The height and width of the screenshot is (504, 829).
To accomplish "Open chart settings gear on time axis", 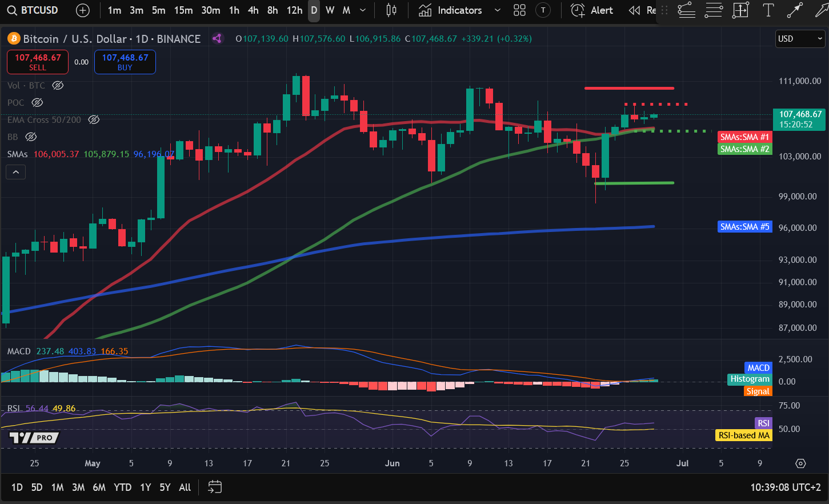I will (x=800, y=463).
